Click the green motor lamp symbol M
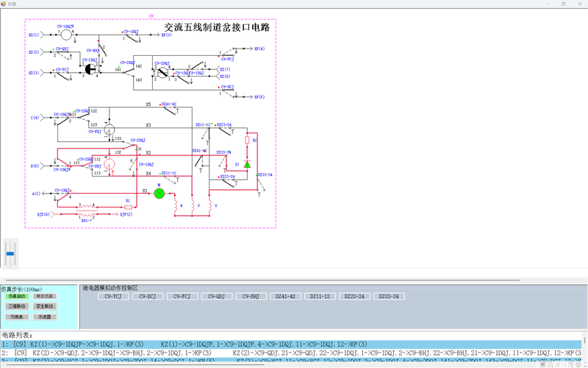 click(159, 194)
